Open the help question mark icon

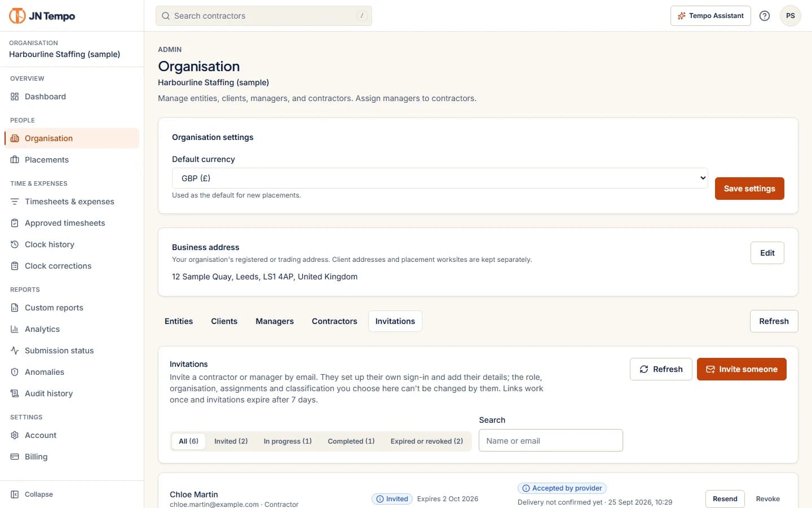(x=765, y=16)
